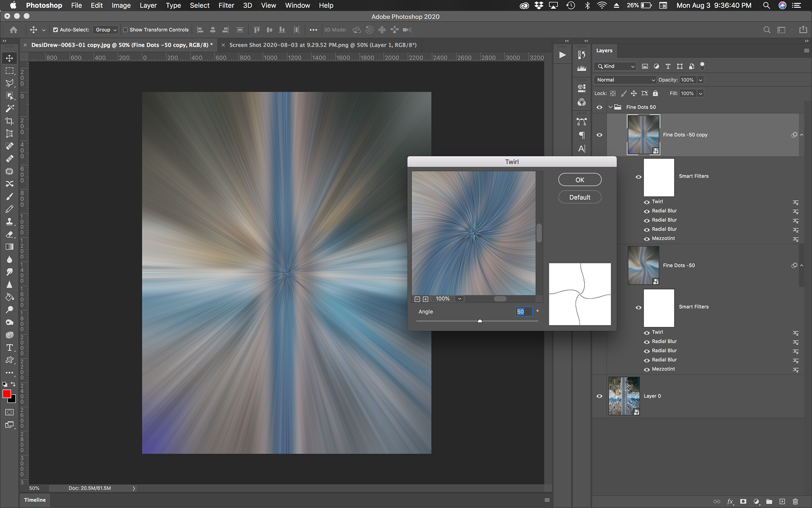The image size is (812, 508).
Task: Create a new adjustment layer
Action: [756, 501]
